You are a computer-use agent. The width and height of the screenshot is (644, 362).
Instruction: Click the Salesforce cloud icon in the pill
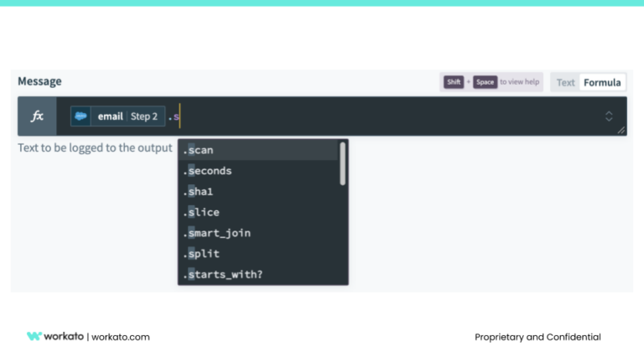coord(81,116)
